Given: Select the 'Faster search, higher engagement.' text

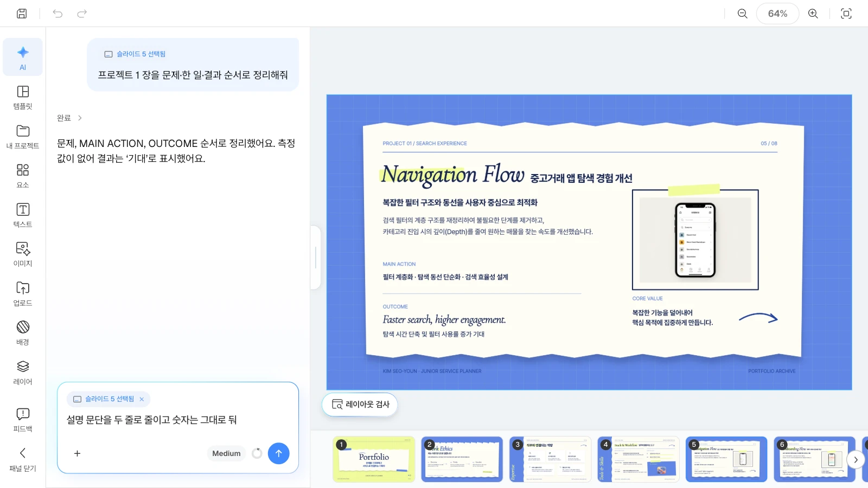Looking at the screenshot, I should [444, 320].
